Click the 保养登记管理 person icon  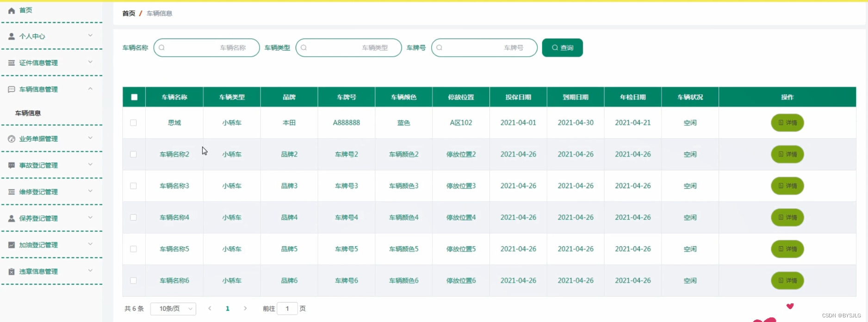pos(12,219)
